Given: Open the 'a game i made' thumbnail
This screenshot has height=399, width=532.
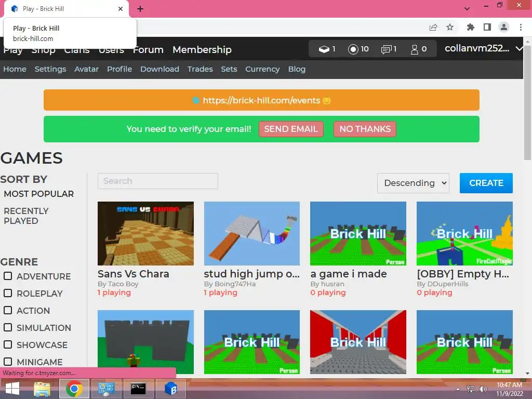Looking at the screenshot, I should click(x=358, y=233).
